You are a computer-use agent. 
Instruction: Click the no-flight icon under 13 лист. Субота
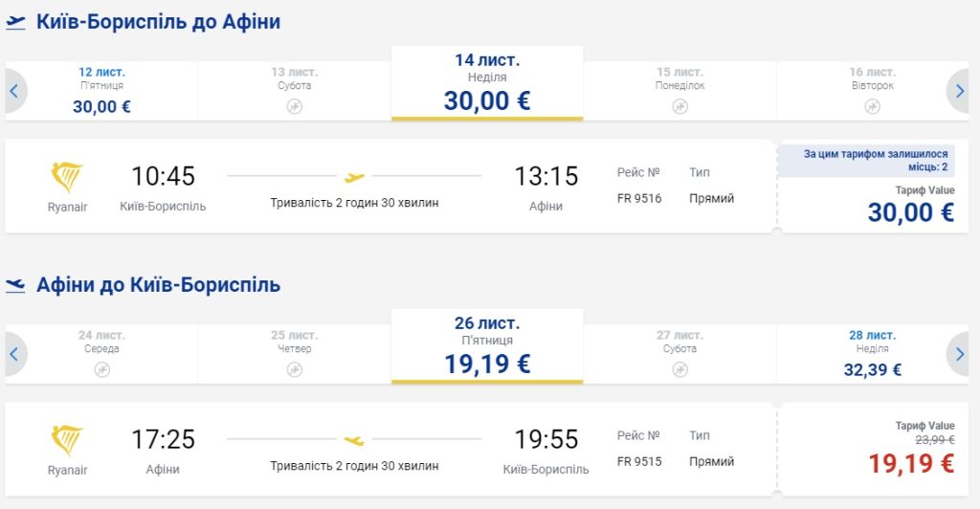point(294,106)
